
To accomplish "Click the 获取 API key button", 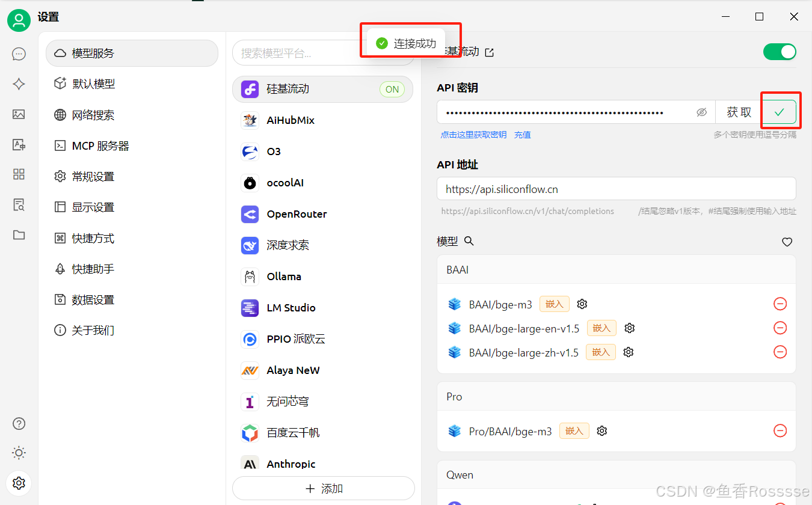I will 739,112.
